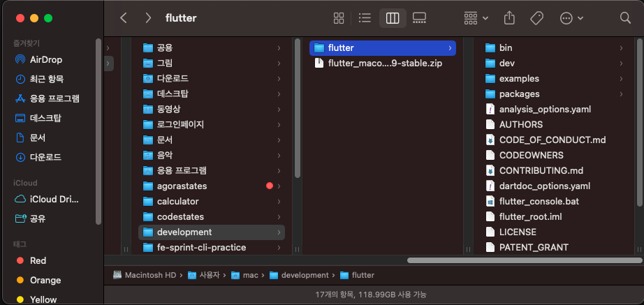644x305 pixels.
Task: Open 다운로드 in the sidebar
Action: tap(45, 157)
